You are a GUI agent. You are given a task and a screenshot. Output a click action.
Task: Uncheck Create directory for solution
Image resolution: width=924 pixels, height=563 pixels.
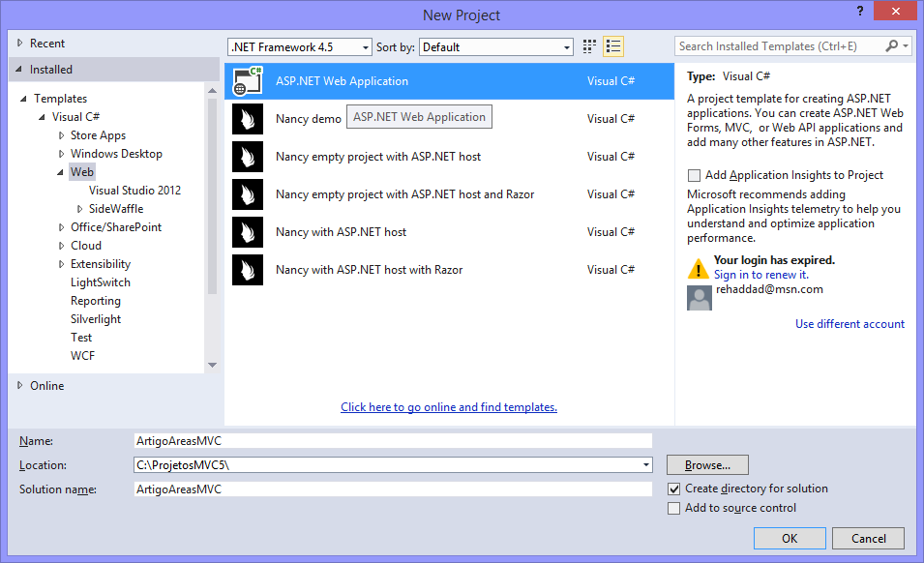click(x=674, y=489)
